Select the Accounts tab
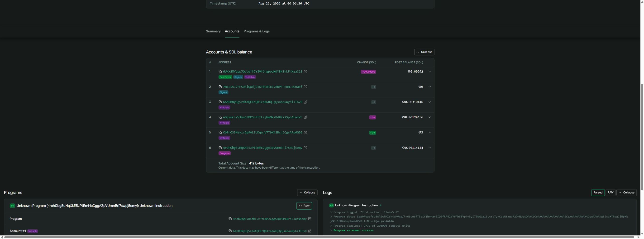The image size is (644, 239). pos(232,32)
